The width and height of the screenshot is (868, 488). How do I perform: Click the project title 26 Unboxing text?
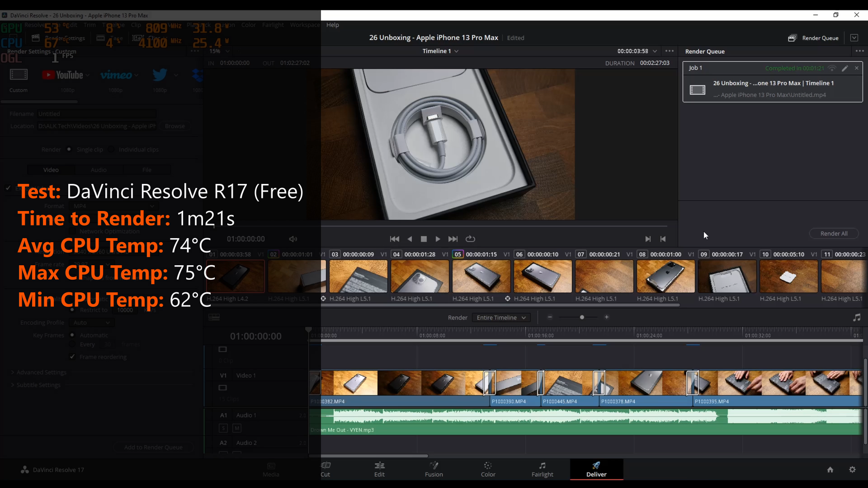pyautogui.click(x=434, y=38)
